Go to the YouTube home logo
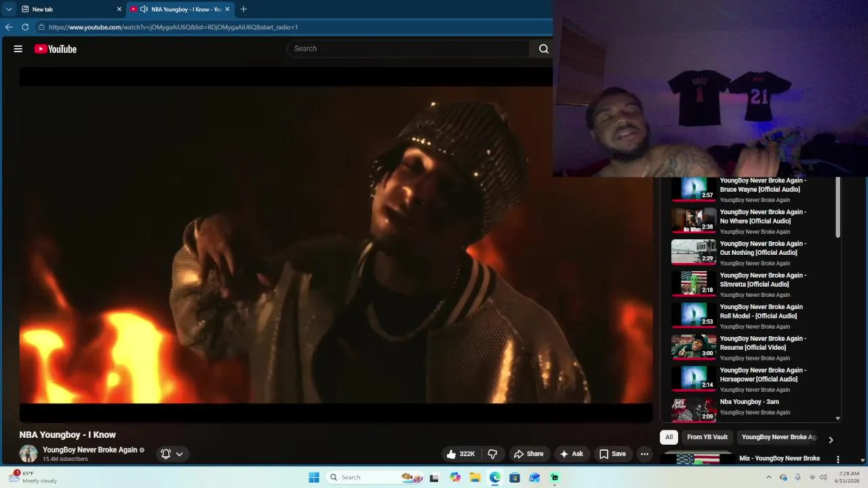Screen dimensions: 868x488 click(56, 49)
